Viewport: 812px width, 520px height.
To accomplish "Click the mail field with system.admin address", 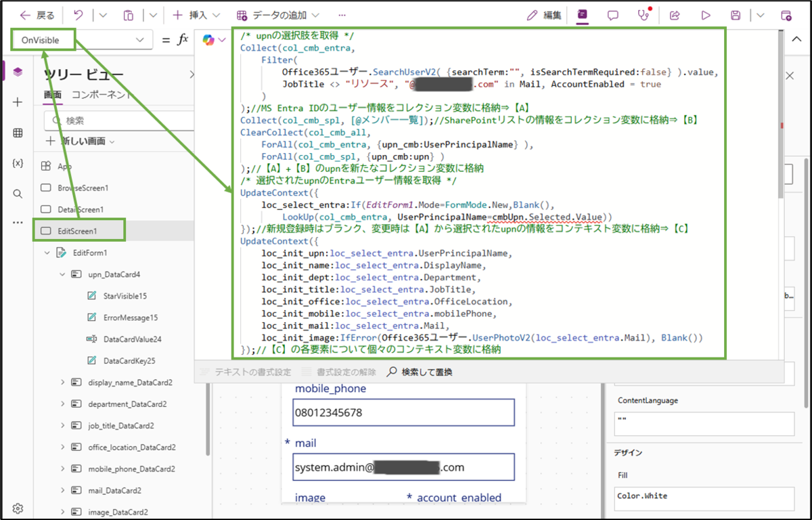I will [404, 467].
